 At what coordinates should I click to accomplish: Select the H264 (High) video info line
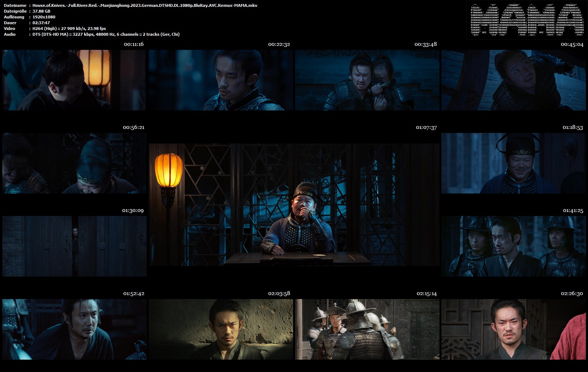click(x=69, y=29)
